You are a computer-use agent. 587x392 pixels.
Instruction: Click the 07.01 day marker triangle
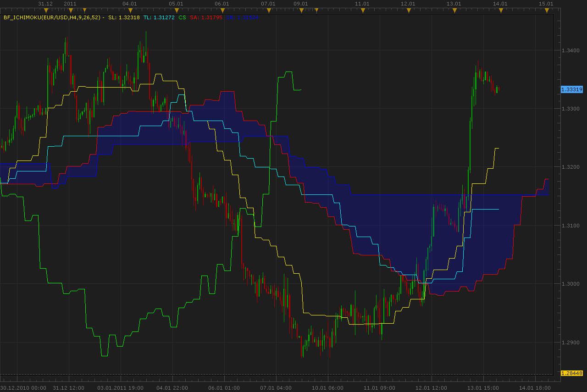click(268, 10)
